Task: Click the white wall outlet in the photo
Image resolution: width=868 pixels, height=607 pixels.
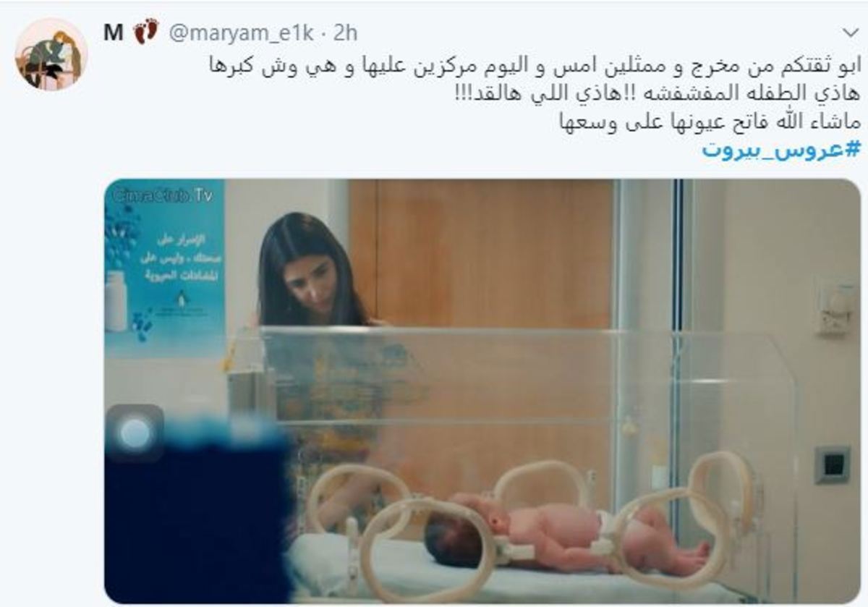Action: 834,308
